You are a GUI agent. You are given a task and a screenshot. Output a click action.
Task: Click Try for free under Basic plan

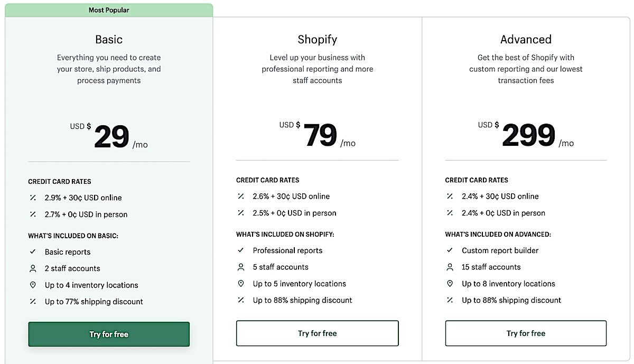click(109, 334)
